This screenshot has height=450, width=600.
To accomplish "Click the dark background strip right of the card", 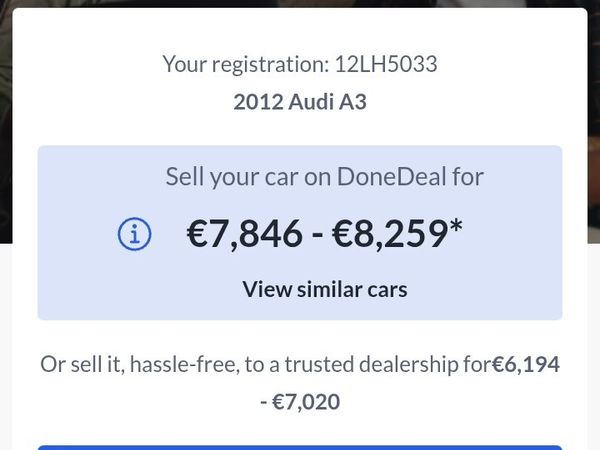I will (x=593, y=120).
